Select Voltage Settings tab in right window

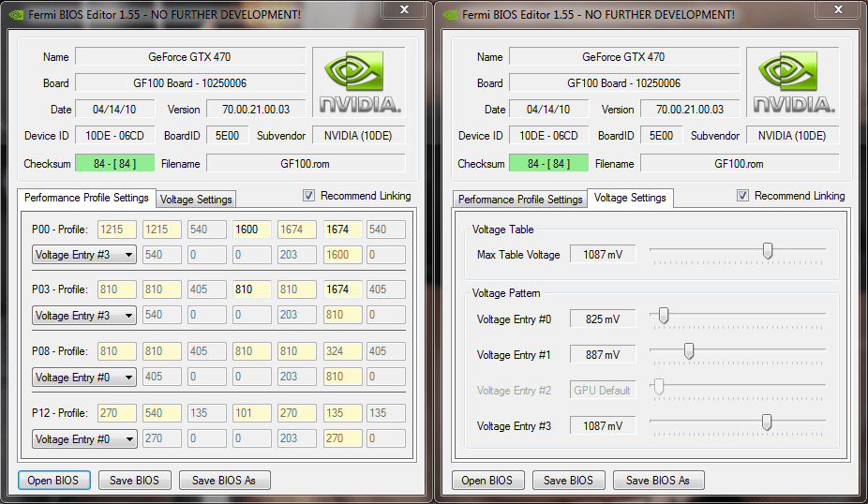tap(630, 198)
